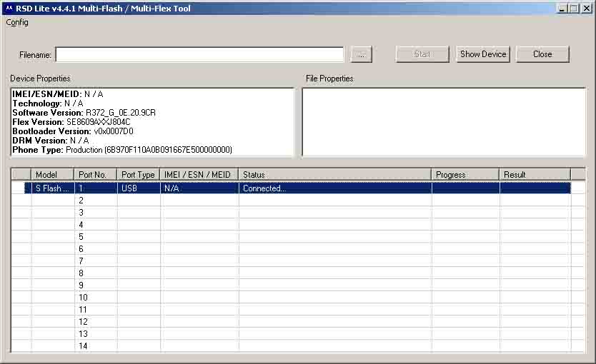Click the 'USB' port type cell
Viewport: 596px width, 364px height.
[x=139, y=188]
